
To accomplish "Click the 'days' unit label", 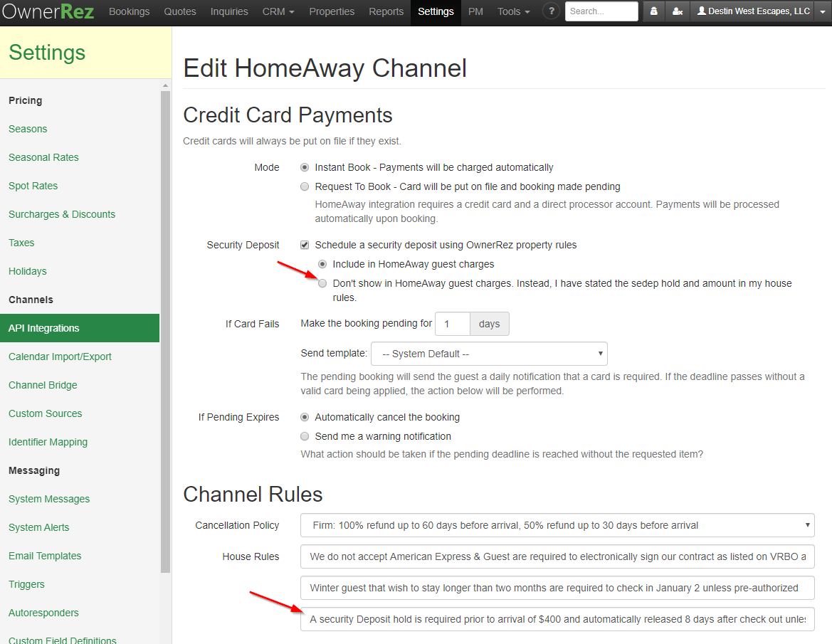I will point(489,324).
